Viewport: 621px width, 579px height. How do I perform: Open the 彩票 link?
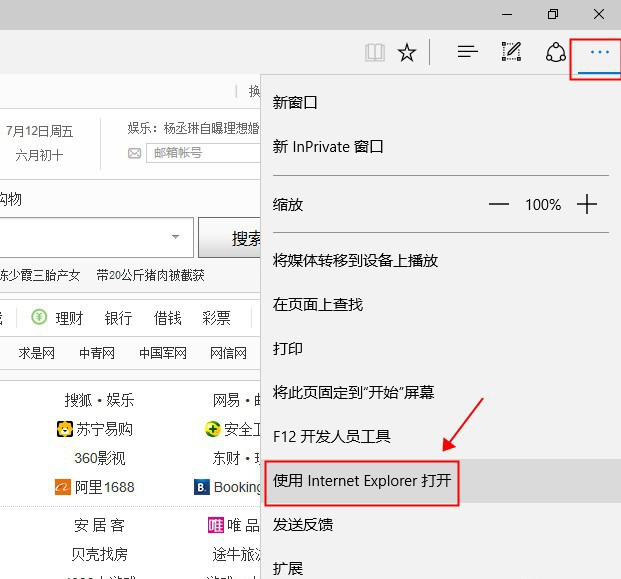click(216, 318)
